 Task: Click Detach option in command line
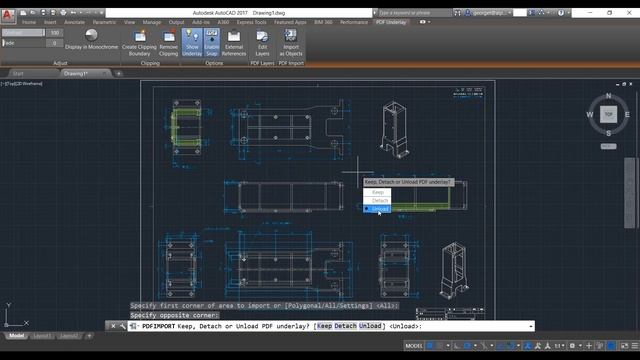tap(345, 326)
